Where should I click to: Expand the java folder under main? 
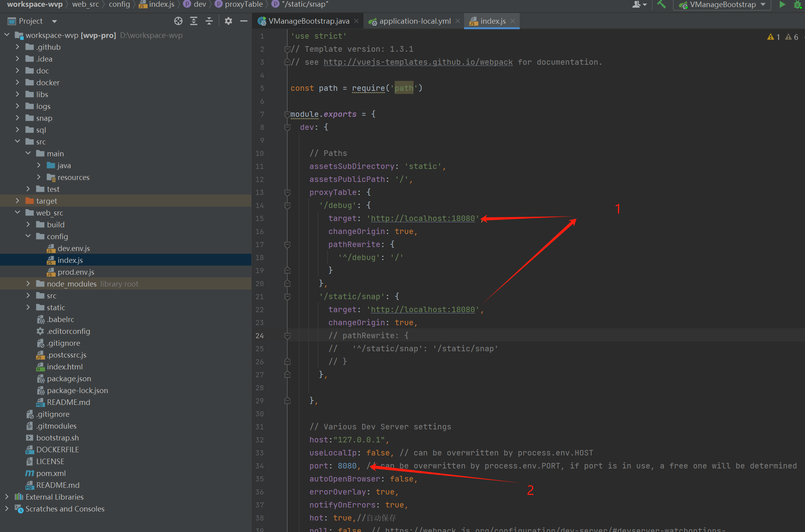point(39,165)
